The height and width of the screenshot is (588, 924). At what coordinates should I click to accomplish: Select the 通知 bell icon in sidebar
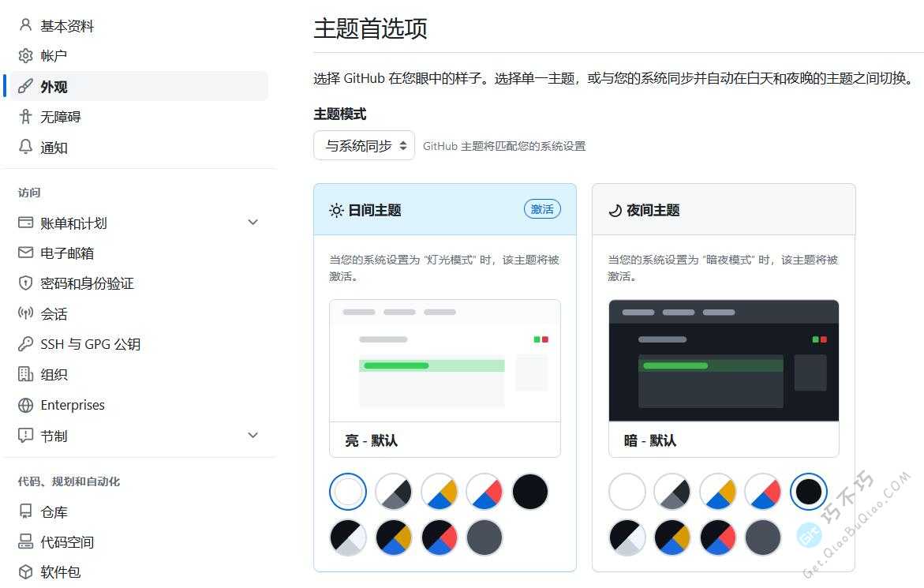[24, 147]
